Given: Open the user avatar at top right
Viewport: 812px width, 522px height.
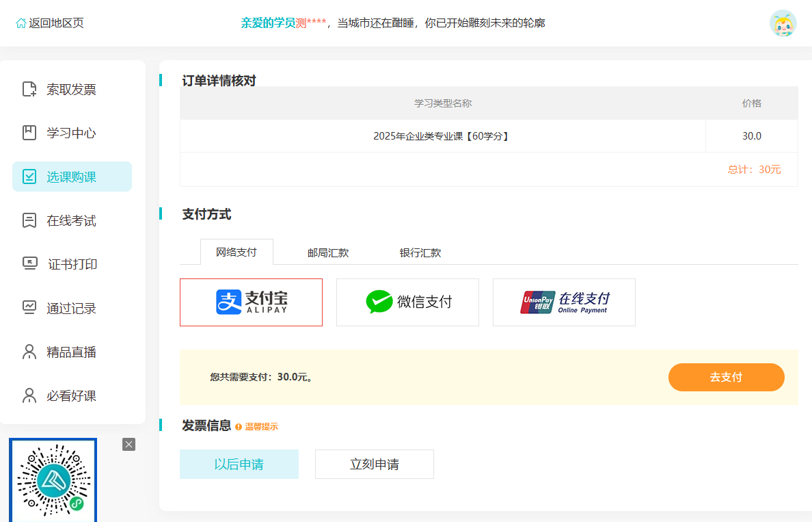Looking at the screenshot, I should pos(783,23).
